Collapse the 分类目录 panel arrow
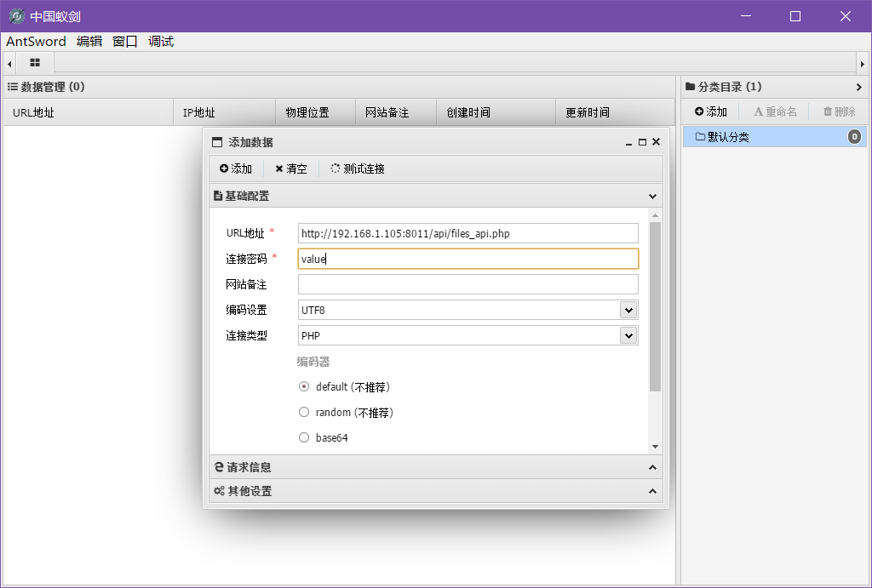The image size is (872, 588). (x=858, y=88)
